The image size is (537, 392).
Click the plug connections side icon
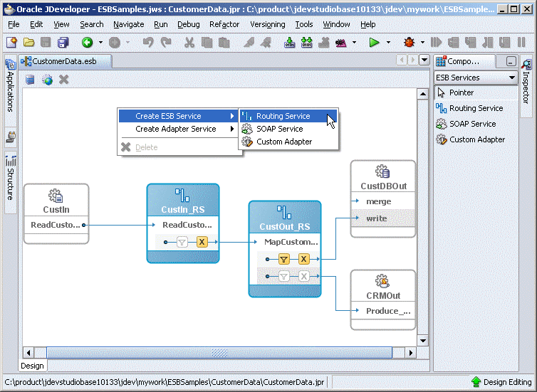click(11, 137)
